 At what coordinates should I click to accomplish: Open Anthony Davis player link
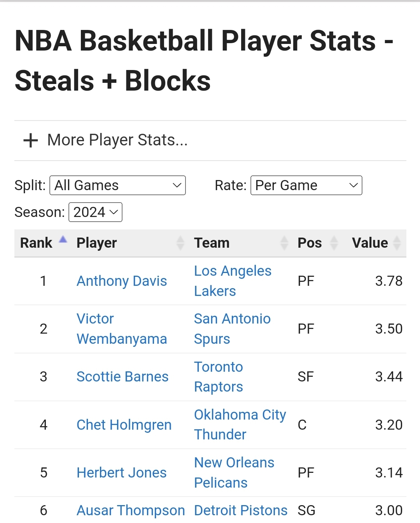tap(122, 281)
